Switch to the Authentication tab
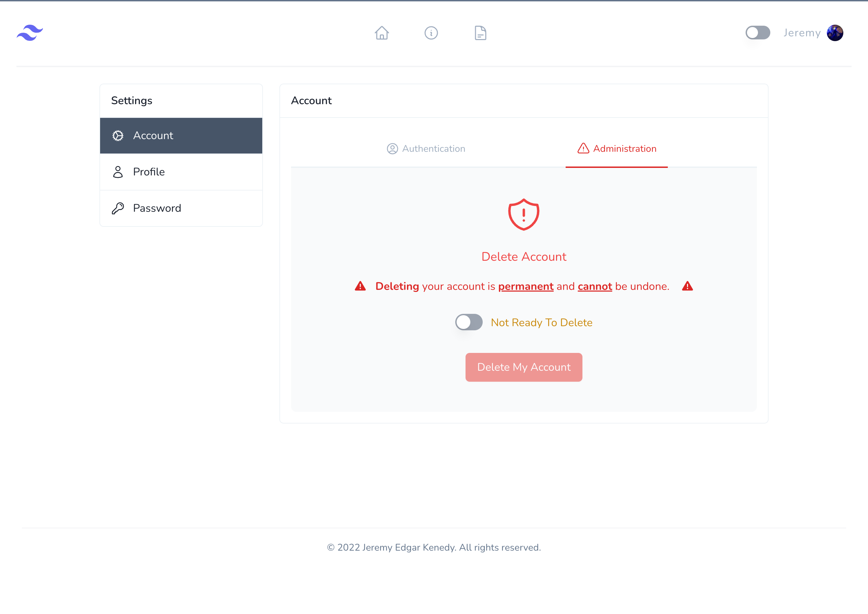This screenshot has height=614, width=868. pyautogui.click(x=425, y=148)
